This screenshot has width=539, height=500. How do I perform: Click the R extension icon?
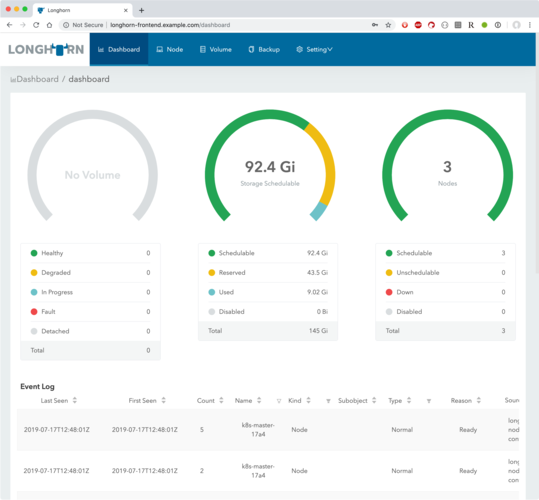(471, 25)
